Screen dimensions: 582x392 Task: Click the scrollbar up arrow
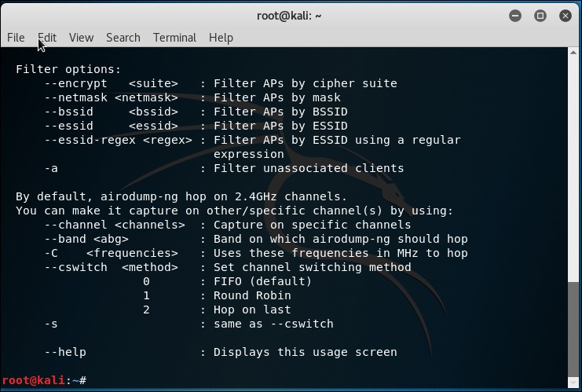coord(573,53)
